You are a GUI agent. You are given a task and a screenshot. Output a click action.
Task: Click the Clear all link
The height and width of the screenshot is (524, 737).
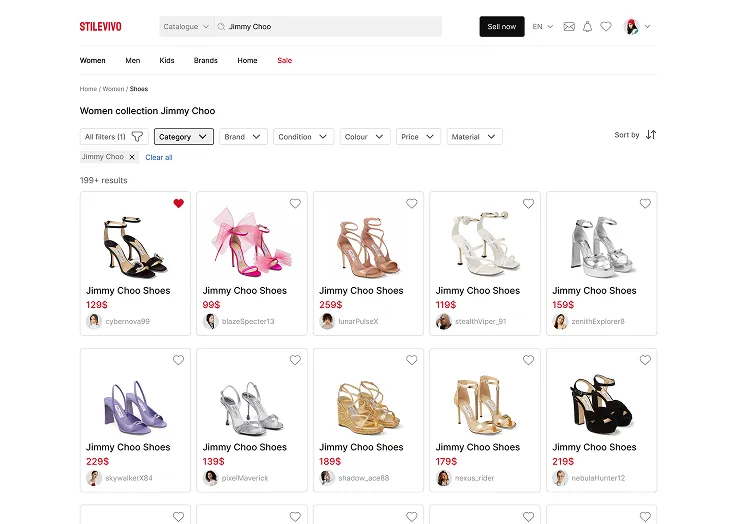(159, 157)
